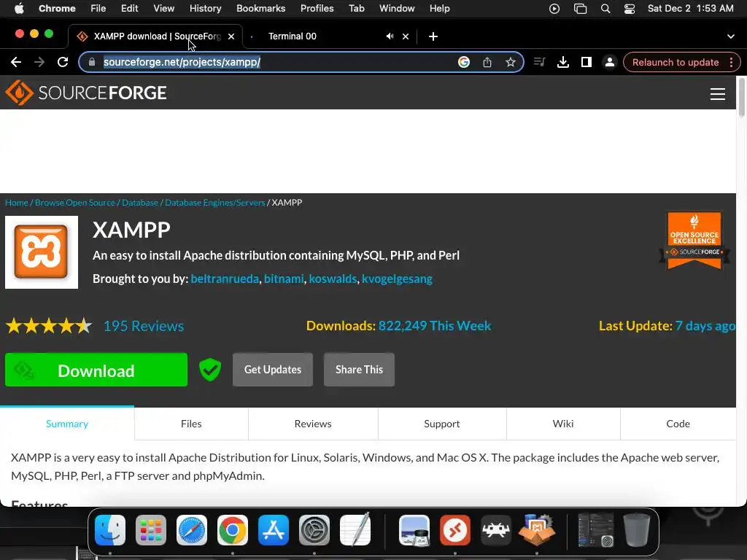Click the 7 days ago link
Viewport: 747px width, 560px height.
click(x=705, y=326)
